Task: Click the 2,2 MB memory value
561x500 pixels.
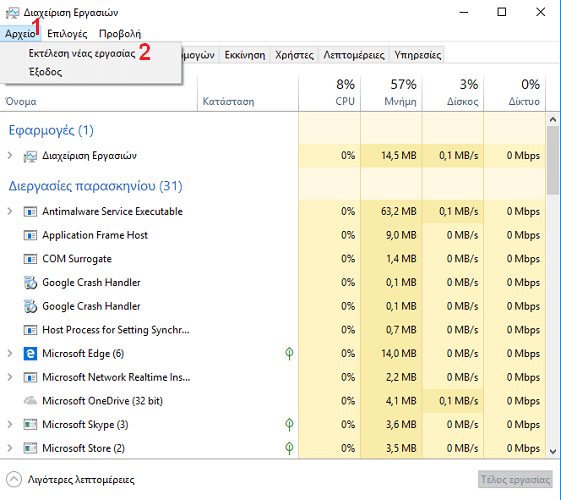Action: click(x=401, y=377)
